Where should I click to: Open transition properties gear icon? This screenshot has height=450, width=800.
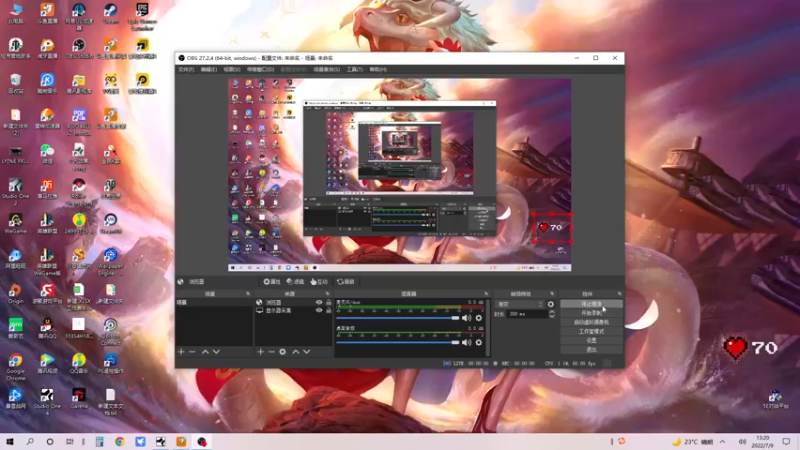click(551, 304)
